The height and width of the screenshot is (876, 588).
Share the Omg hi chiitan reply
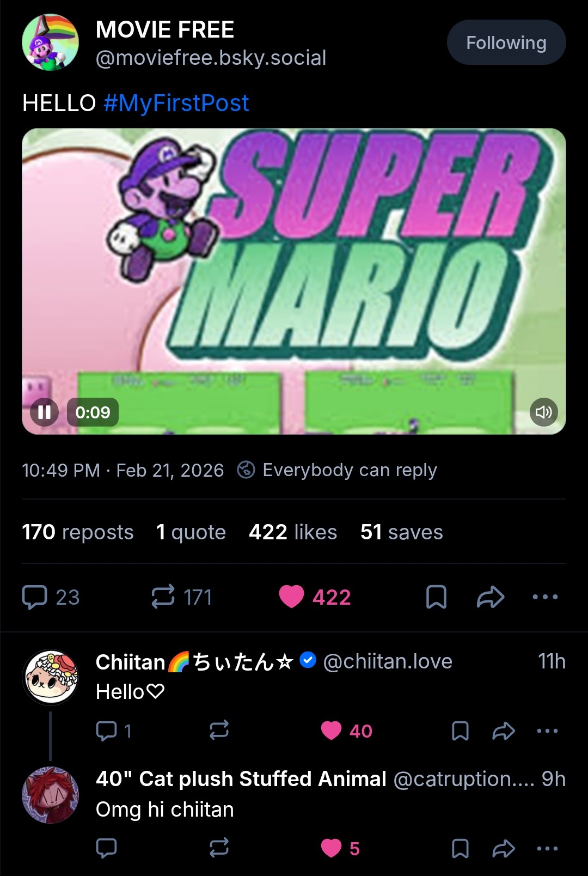[x=504, y=848]
